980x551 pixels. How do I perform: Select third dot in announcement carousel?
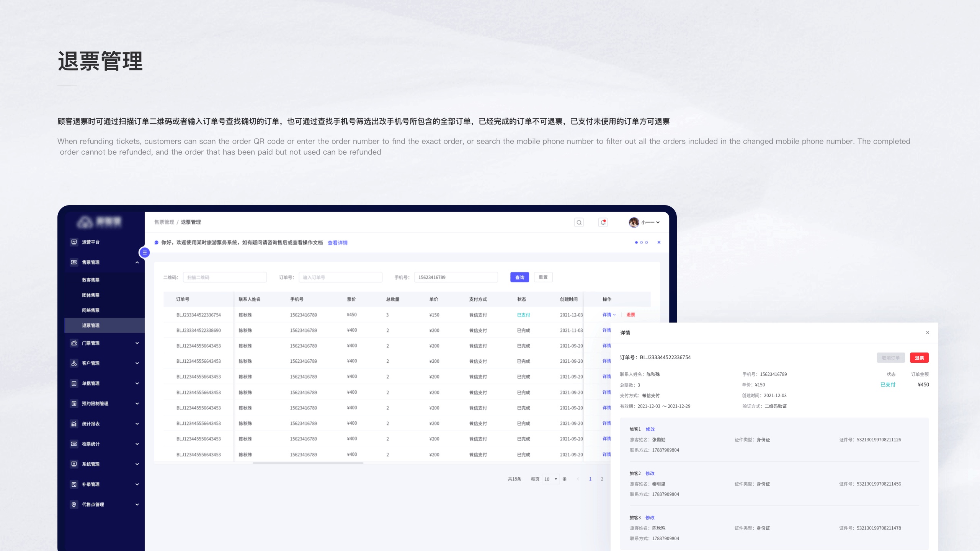coord(647,242)
